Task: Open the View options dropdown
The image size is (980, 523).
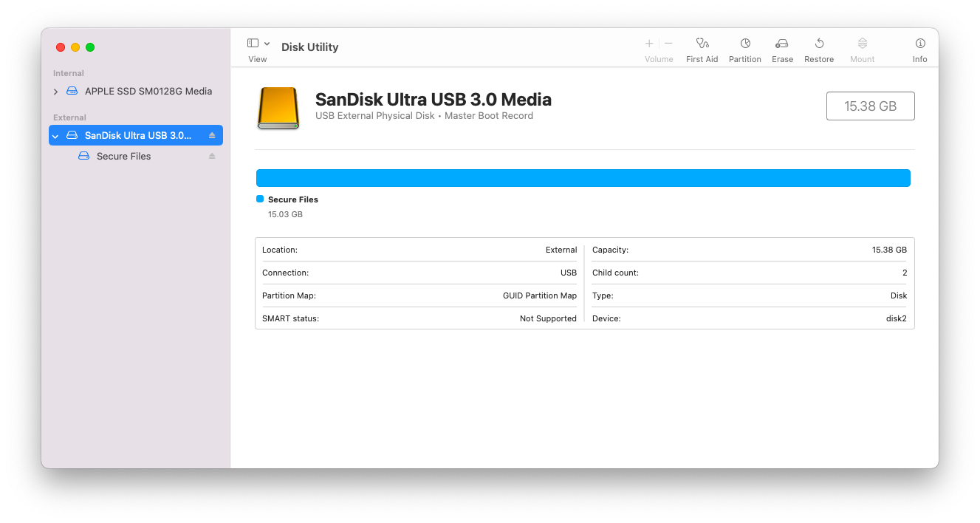Action: click(x=258, y=44)
